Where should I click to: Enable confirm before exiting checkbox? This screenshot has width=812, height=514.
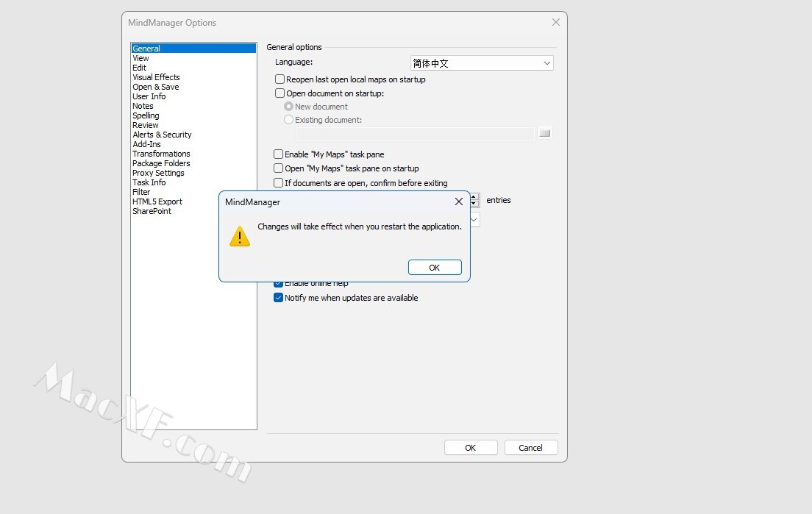(278, 182)
